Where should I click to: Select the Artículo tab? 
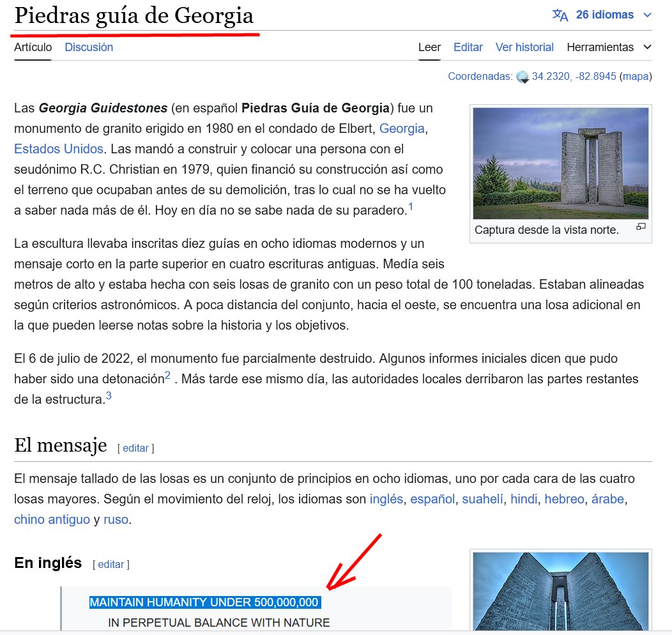click(x=33, y=47)
